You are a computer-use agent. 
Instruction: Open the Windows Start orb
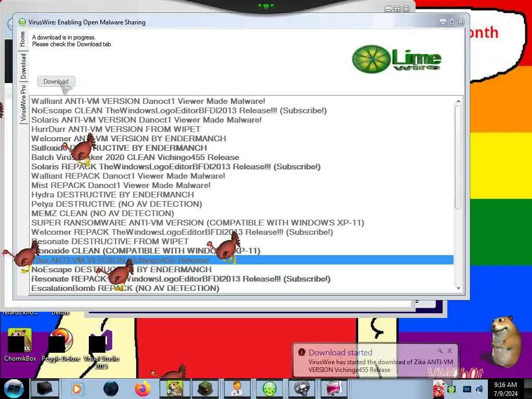[14, 389]
